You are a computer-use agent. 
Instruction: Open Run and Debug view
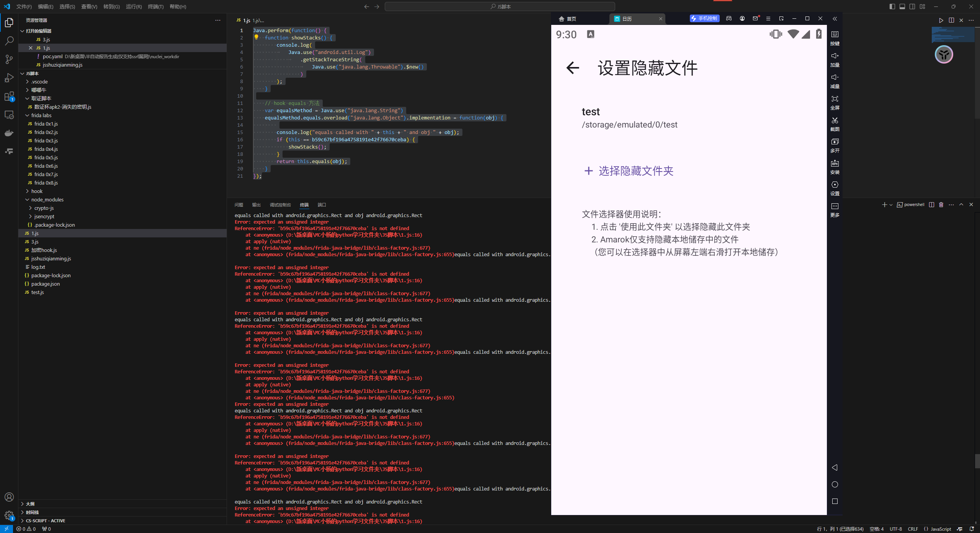[9, 78]
